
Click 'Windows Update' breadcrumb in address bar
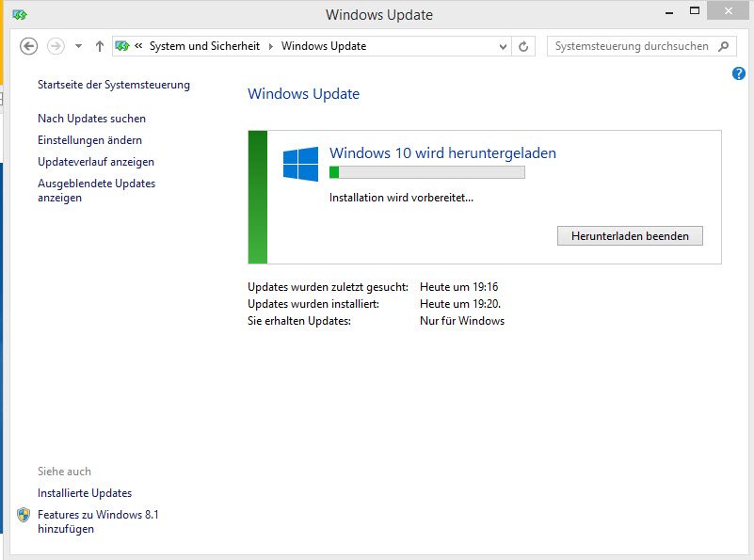tap(324, 46)
